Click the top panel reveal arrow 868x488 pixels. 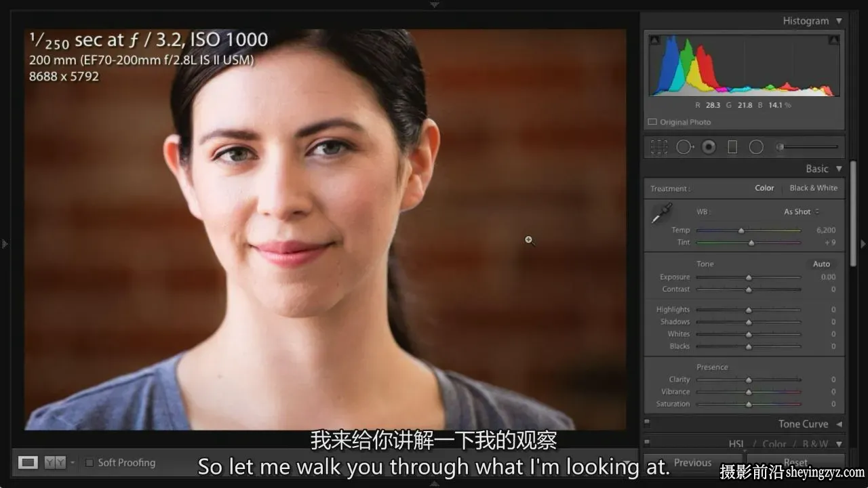click(x=434, y=4)
